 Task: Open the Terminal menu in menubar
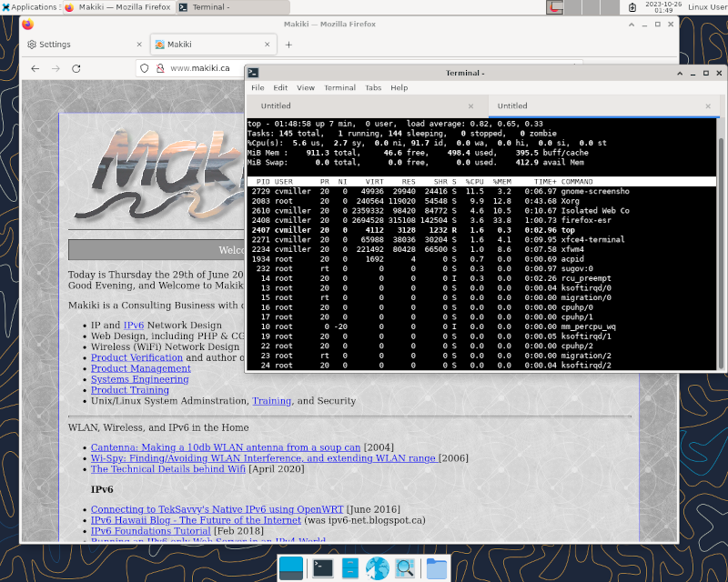click(339, 87)
